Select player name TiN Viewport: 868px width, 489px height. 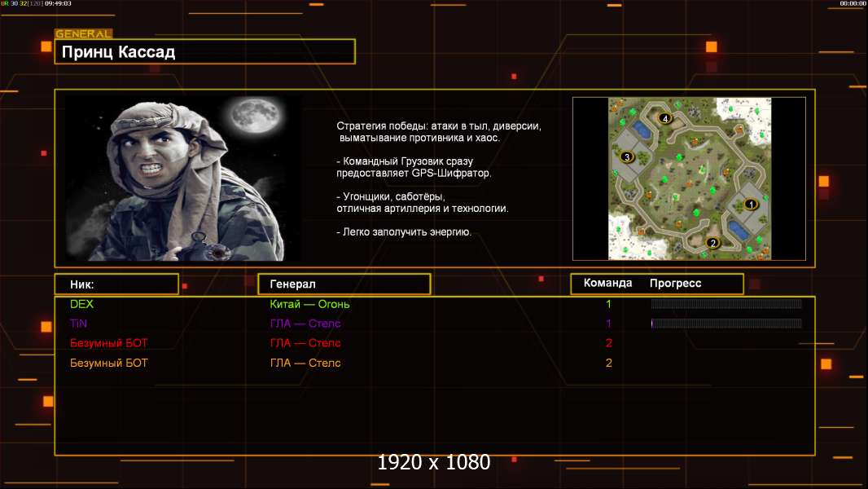[79, 324]
